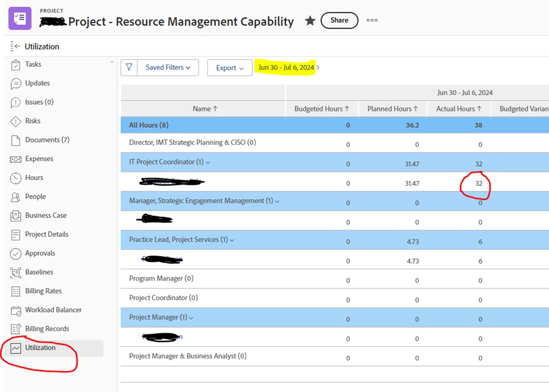Open Billing Rates icon
Viewport: 549px width, 392px height.
16,291
